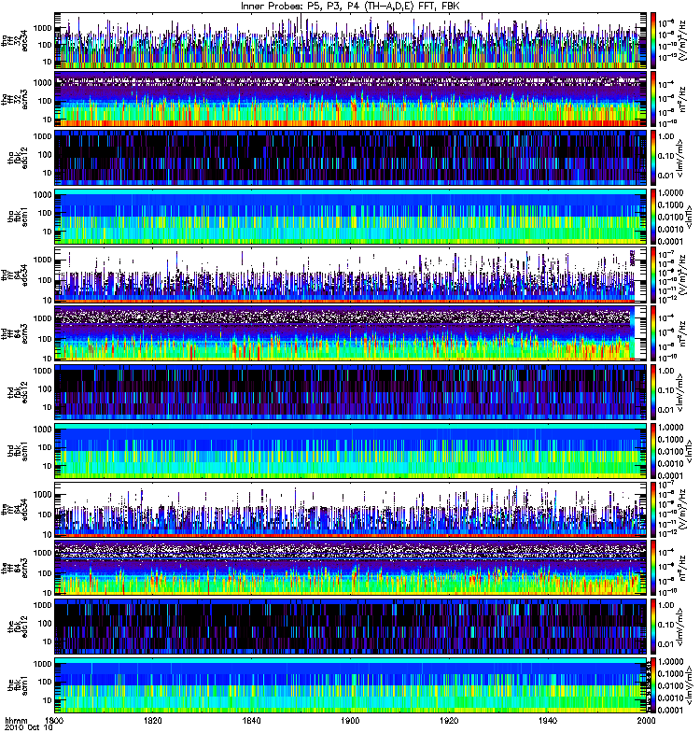Click the color bar of the fff scm3 panel

click(x=652, y=568)
